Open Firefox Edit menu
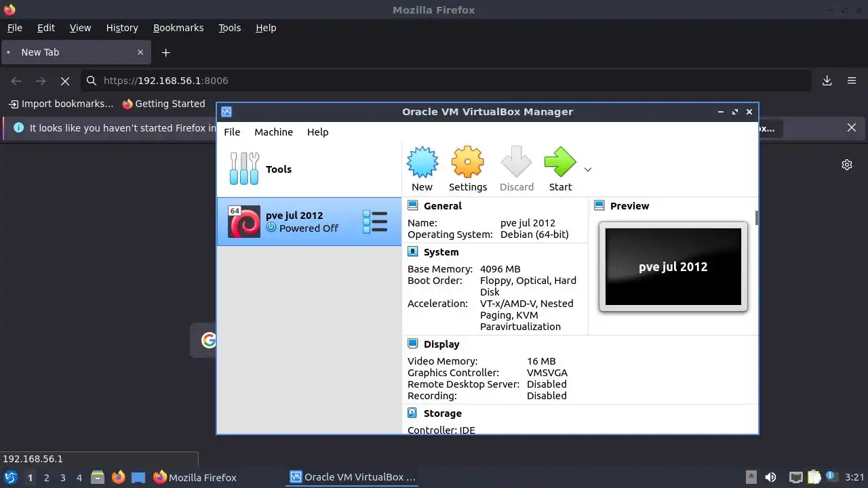Image resolution: width=868 pixels, height=488 pixels. (46, 28)
